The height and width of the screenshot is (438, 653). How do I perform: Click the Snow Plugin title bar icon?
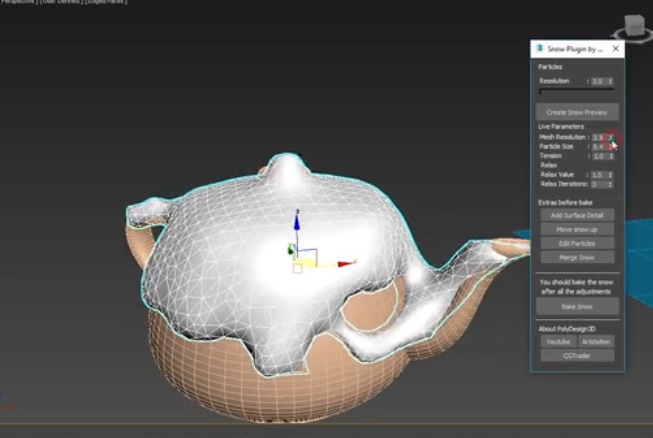[x=540, y=49]
